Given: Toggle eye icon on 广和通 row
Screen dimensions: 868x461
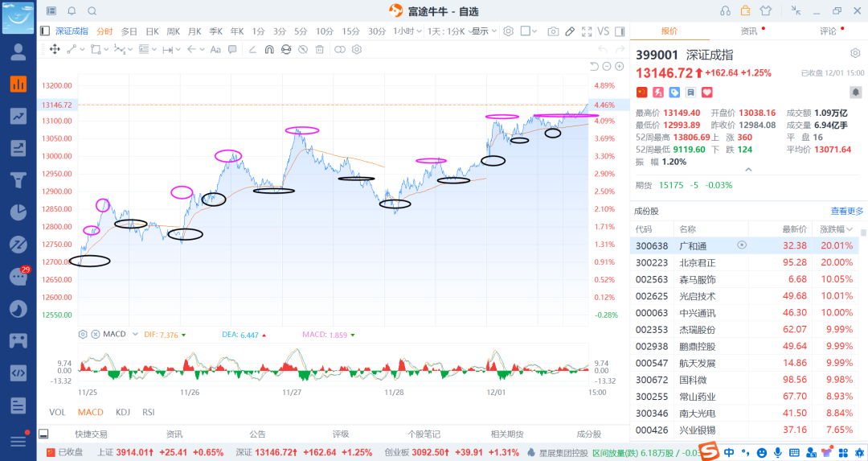Looking at the screenshot, I should (x=742, y=245).
